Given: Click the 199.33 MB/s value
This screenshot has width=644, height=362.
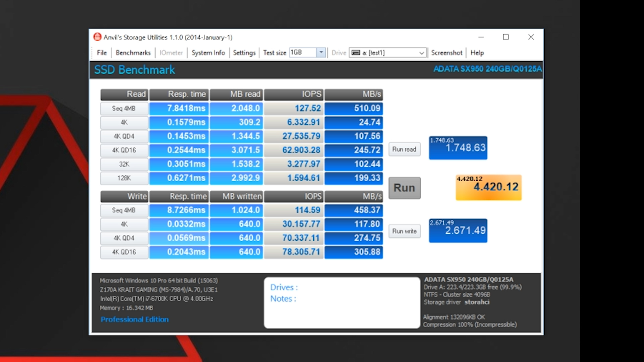Looking at the screenshot, I should pos(354,178).
